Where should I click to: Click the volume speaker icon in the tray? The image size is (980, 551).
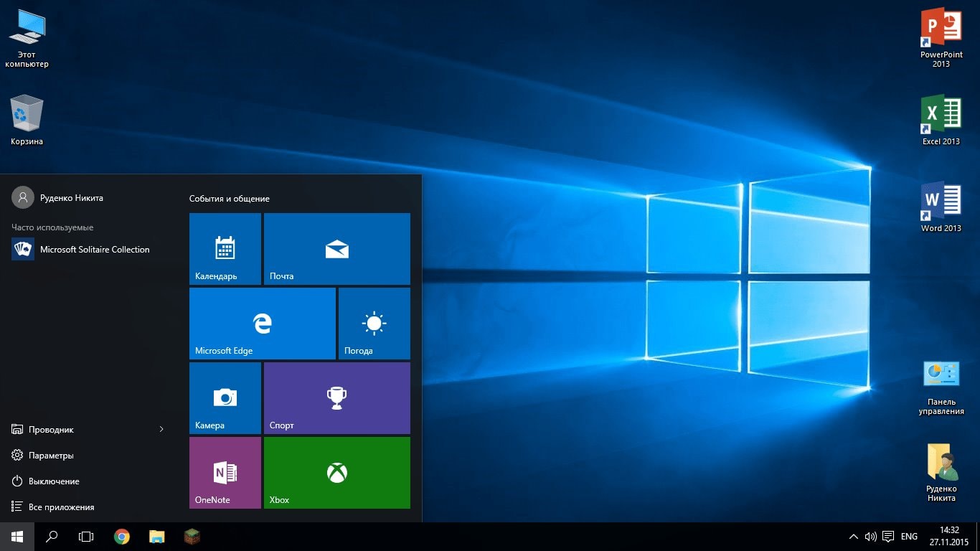[x=870, y=536]
